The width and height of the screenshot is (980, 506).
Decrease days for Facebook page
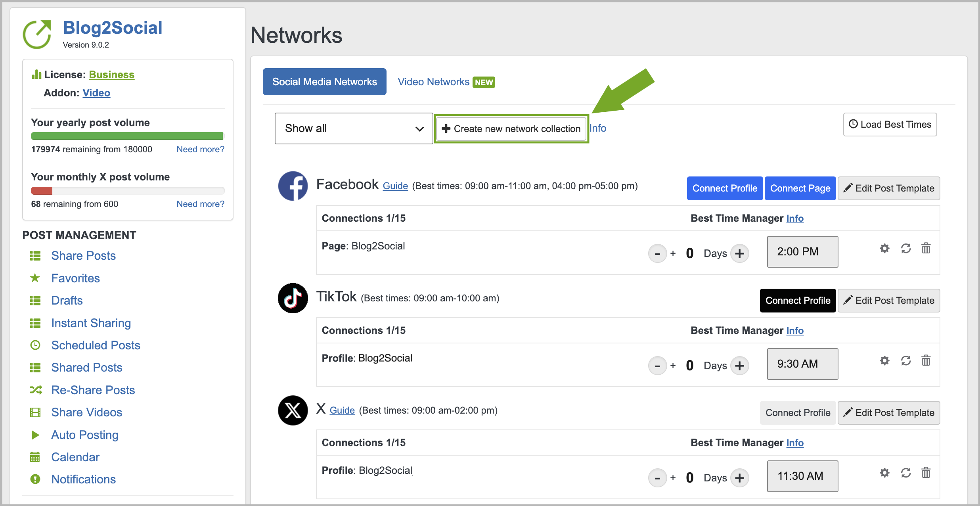[x=657, y=253]
